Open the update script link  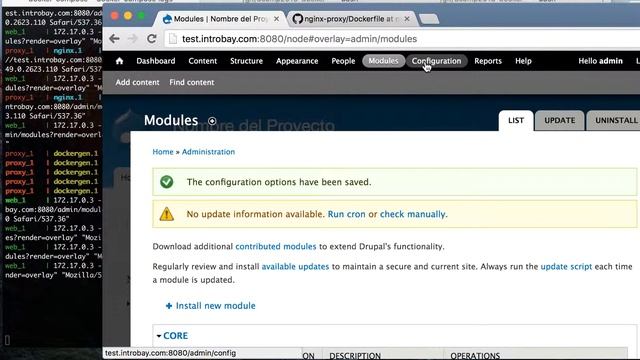click(x=566, y=267)
